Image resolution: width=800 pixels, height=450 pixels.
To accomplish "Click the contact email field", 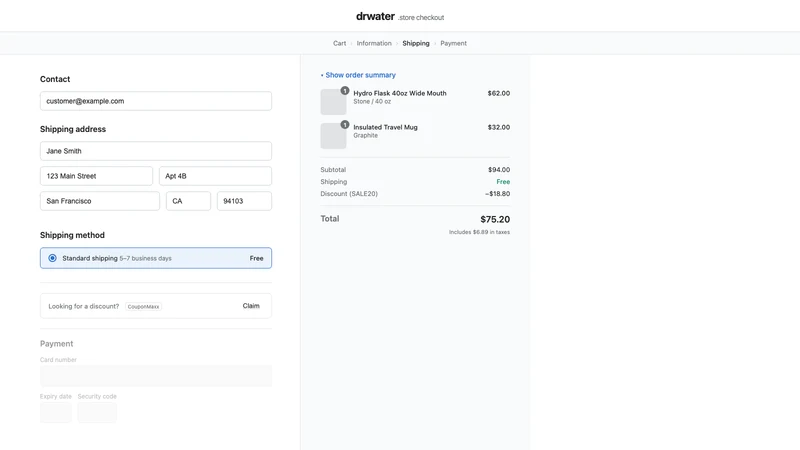I will [156, 101].
